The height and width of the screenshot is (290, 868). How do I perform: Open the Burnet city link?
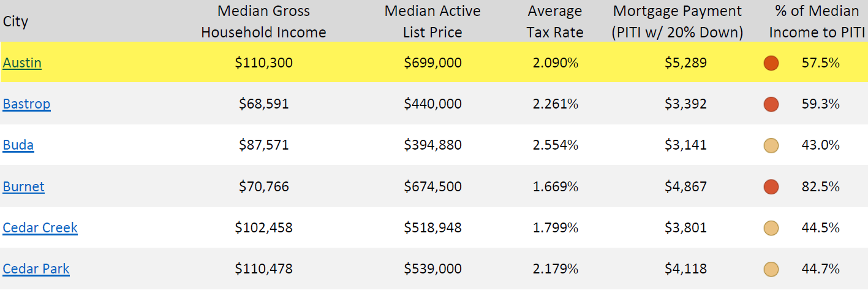tap(23, 186)
